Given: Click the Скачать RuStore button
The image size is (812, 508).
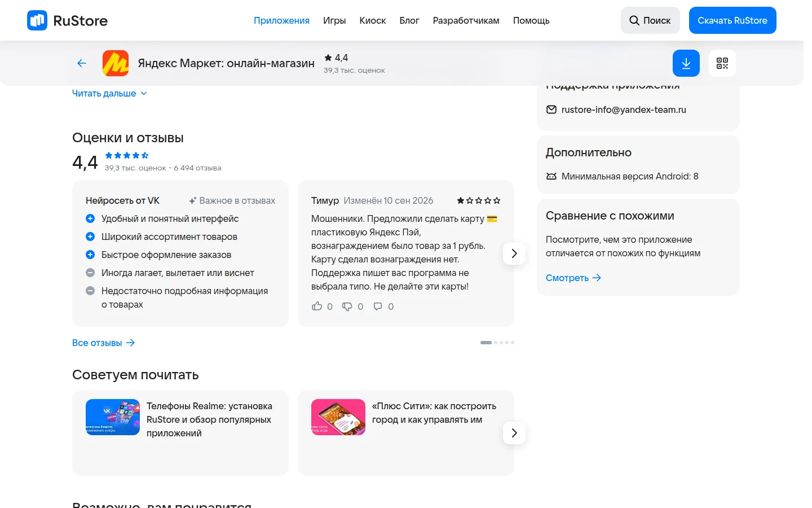Looking at the screenshot, I should coord(732,20).
